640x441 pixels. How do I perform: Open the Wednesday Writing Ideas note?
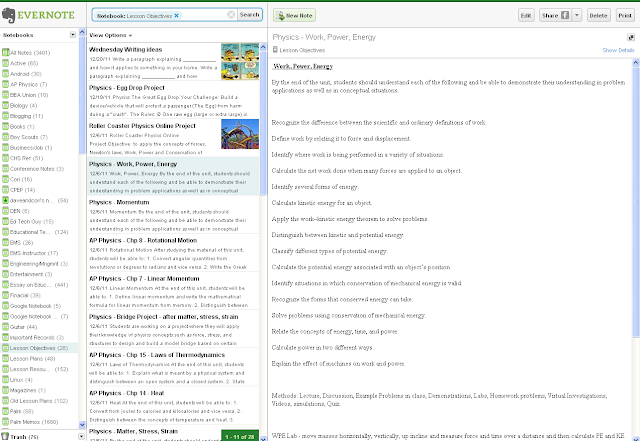click(173, 62)
